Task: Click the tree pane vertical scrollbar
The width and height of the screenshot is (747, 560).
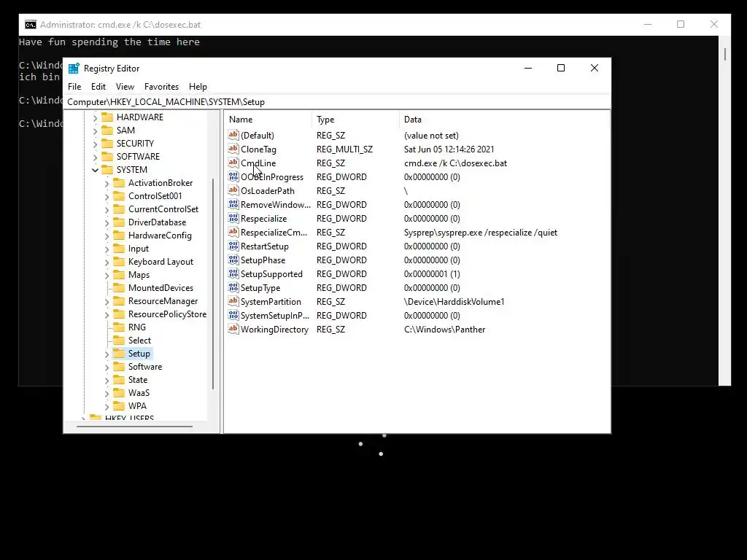Action: click(x=213, y=284)
